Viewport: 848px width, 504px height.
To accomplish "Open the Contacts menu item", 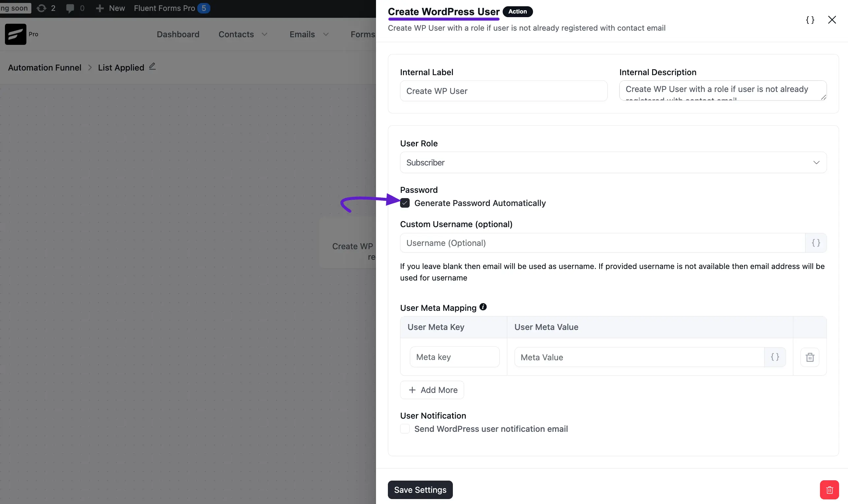I will pyautogui.click(x=236, y=34).
